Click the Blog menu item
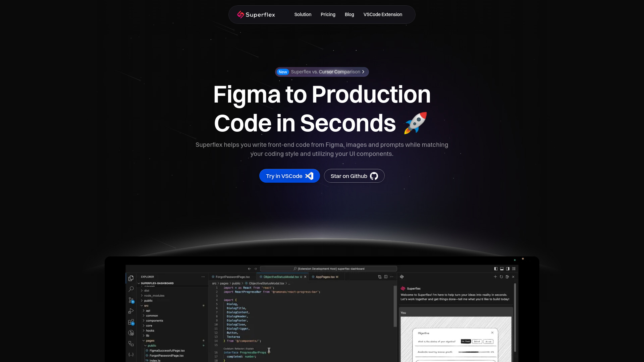 tap(350, 14)
